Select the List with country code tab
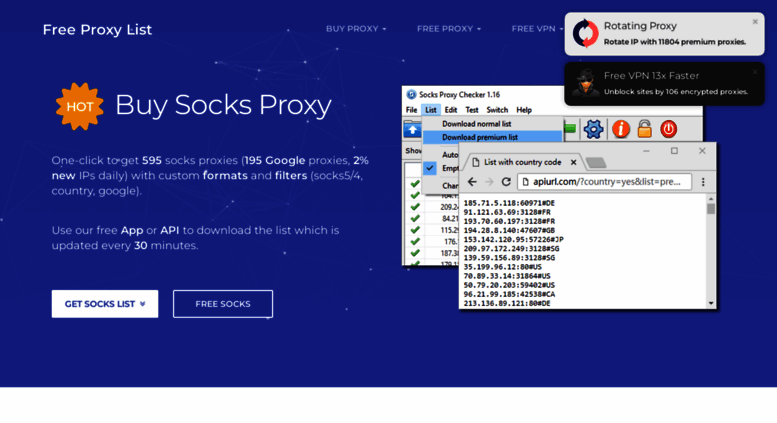Viewport: 777px width, 423px height. click(x=522, y=162)
